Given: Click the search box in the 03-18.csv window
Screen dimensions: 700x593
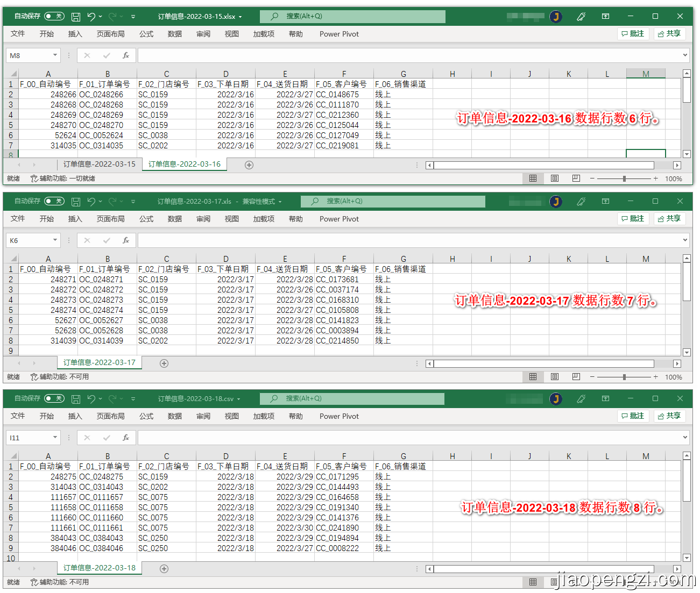Looking at the screenshot, I should point(352,399).
